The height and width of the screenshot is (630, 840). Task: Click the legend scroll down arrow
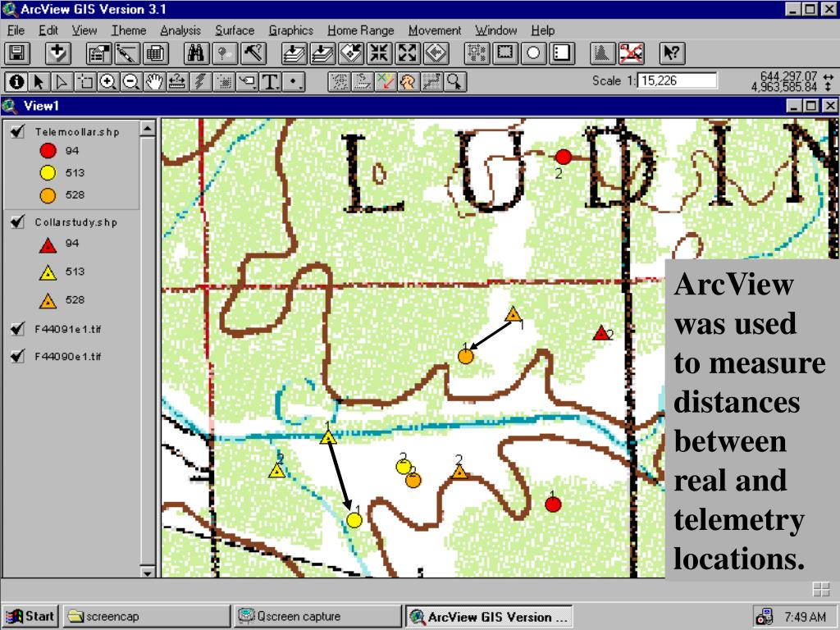148,572
